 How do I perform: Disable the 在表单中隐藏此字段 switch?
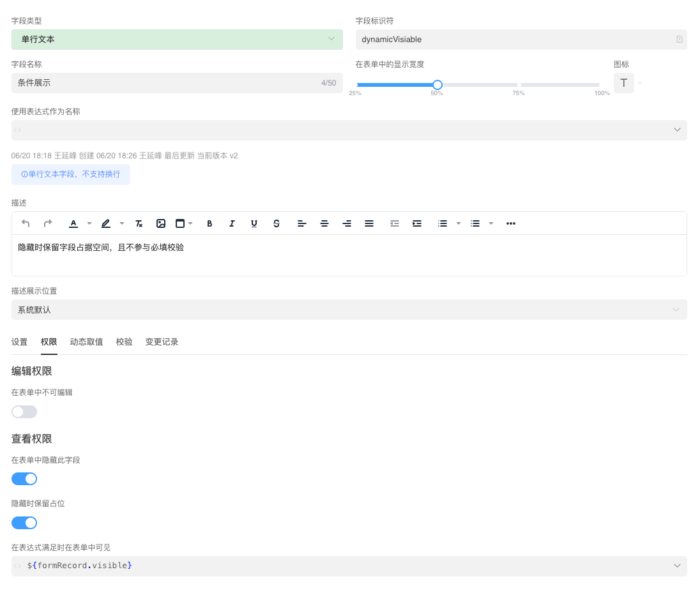(24, 479)
